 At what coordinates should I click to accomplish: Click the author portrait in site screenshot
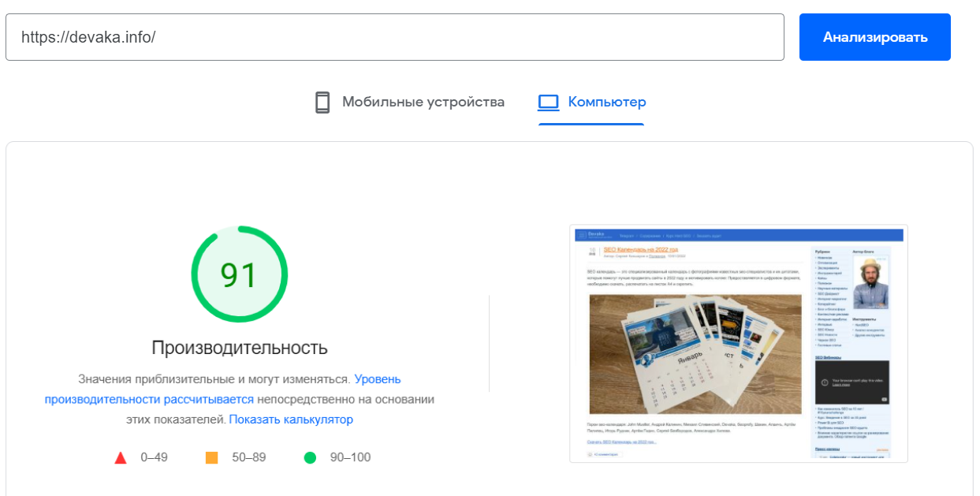870,283
